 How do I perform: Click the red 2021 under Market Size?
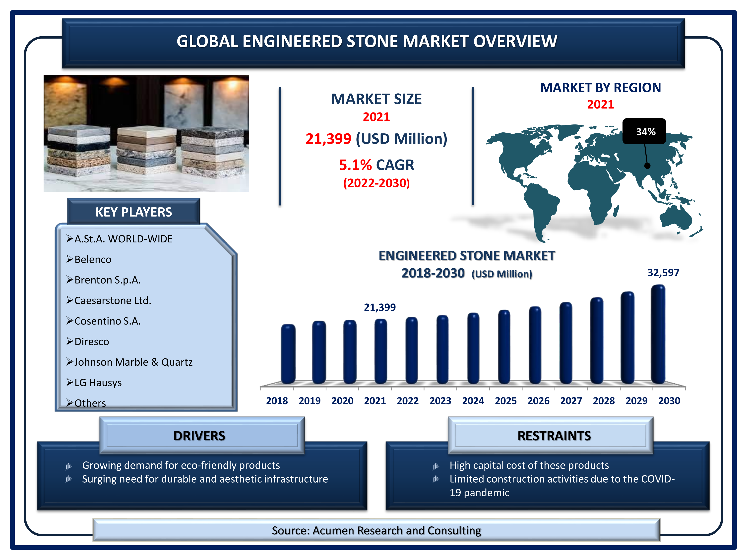tap(376, 117)
